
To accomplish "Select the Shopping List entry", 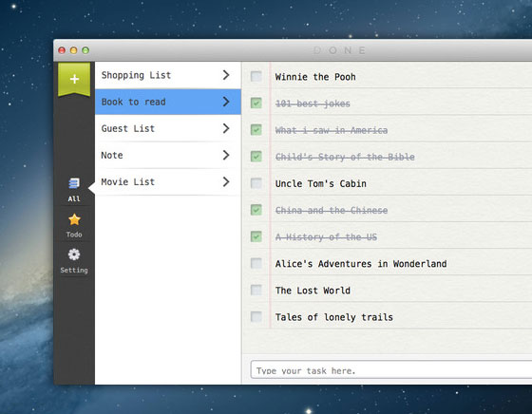I will 168,75.
